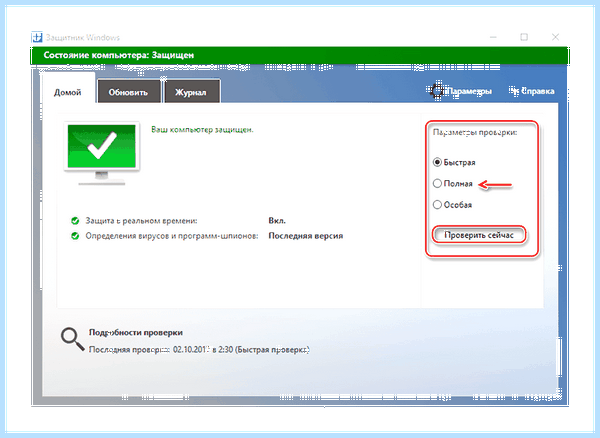
Task: Open Параметры via the gear icon
Action: tap(437, 91)
